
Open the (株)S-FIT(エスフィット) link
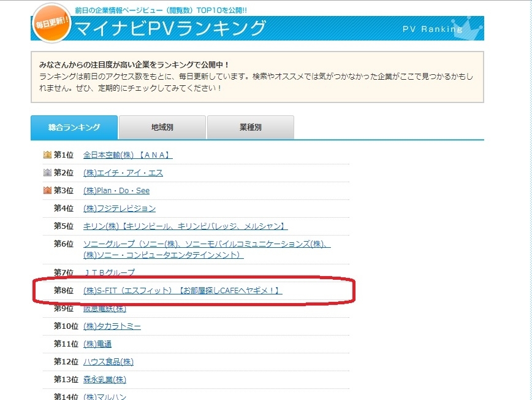coord(183,291)
